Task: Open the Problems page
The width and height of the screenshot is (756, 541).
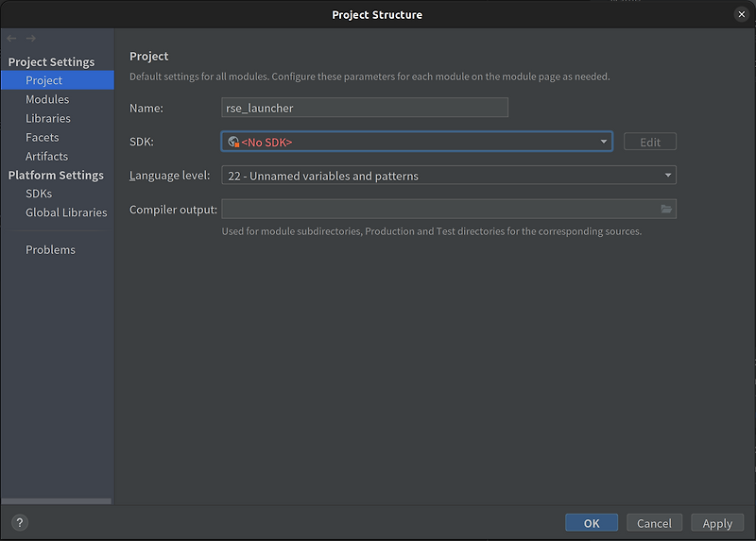Action: pos(50,249)
